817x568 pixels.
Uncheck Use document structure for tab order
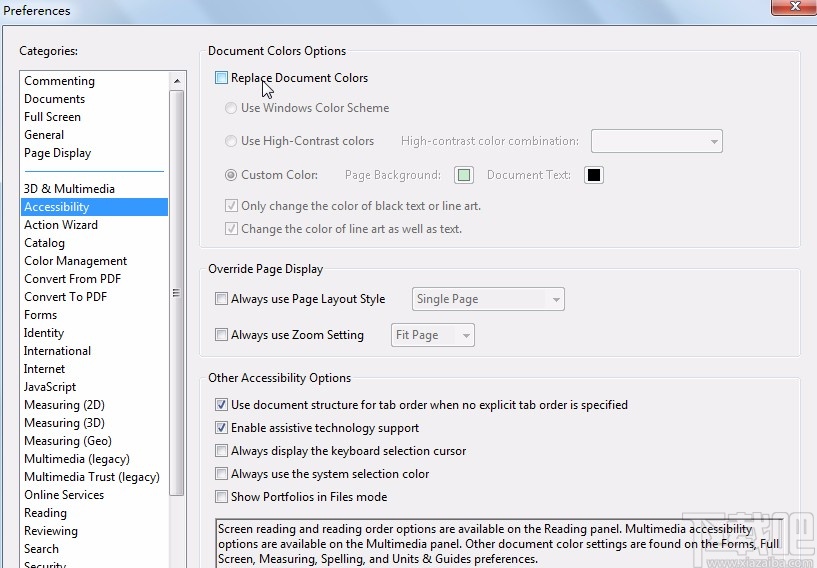pos(221,404)
